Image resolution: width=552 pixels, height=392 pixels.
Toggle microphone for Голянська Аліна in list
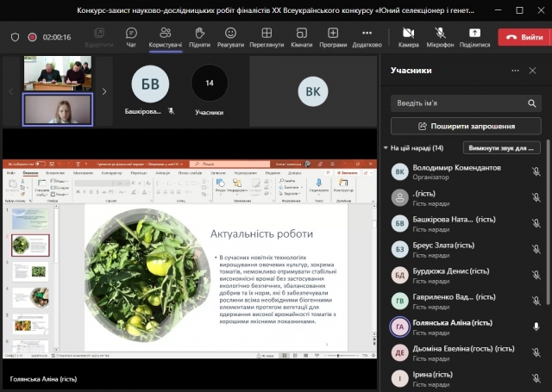pos(536,327)
